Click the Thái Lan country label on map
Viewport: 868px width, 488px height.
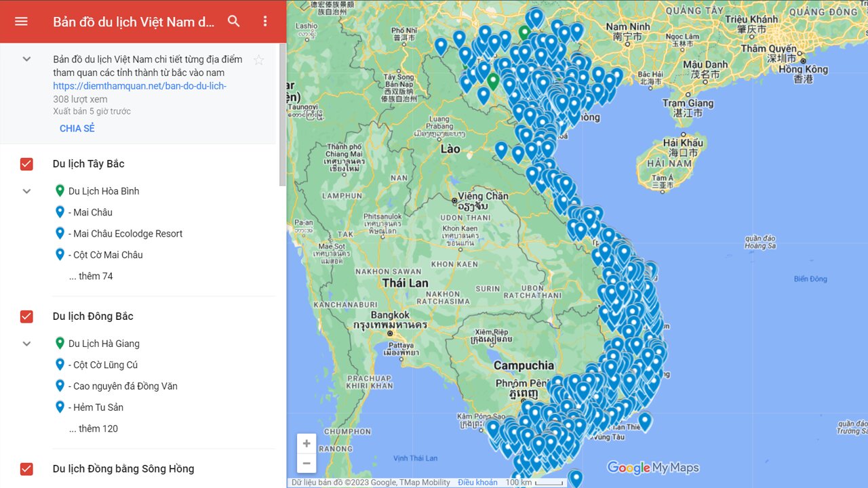point(405,283)
